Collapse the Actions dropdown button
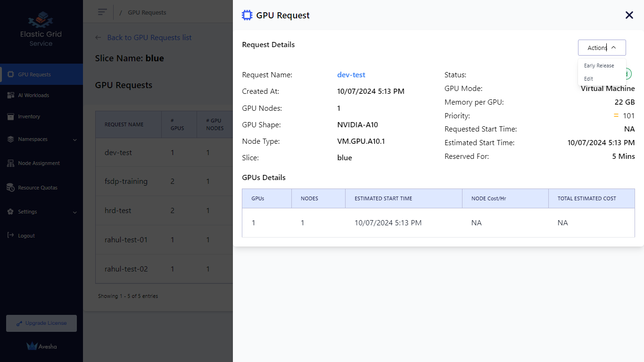Viewport: 644px width, 362px height. point(602,48)
